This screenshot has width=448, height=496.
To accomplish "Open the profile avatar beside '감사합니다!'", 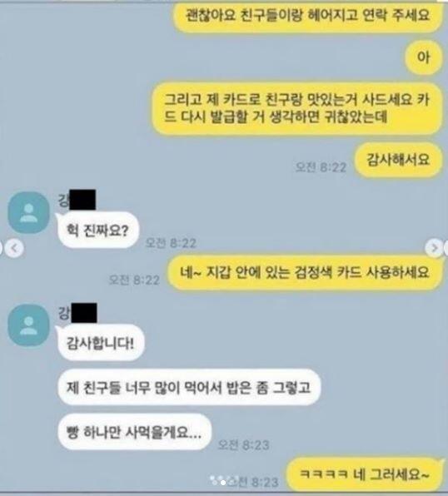I will point(28,325).
